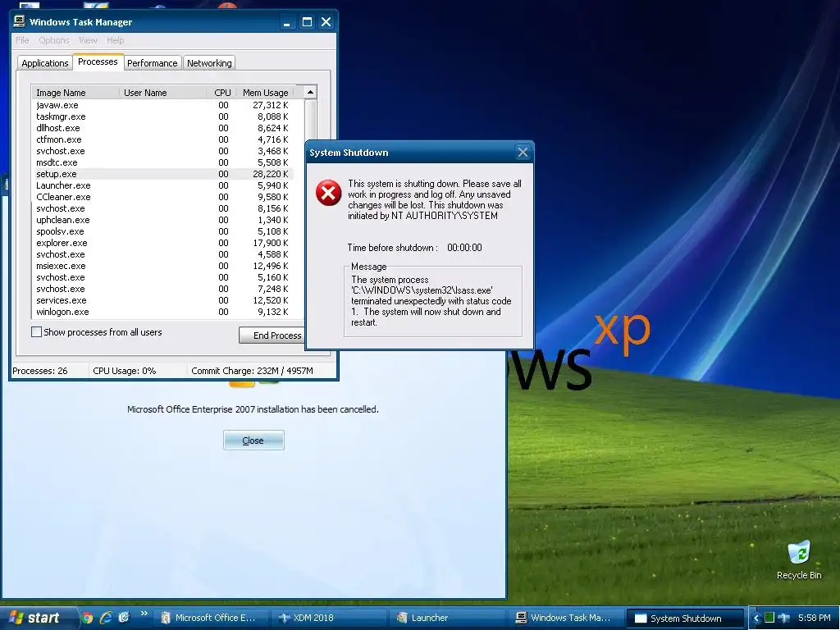Launch Chrome from quick launch

pos(87,618)
